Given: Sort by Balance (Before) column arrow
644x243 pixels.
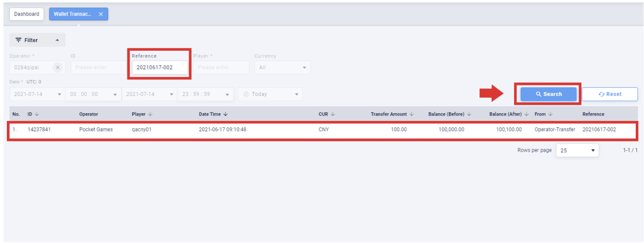Looking at the screenshot, I should 469,114.
